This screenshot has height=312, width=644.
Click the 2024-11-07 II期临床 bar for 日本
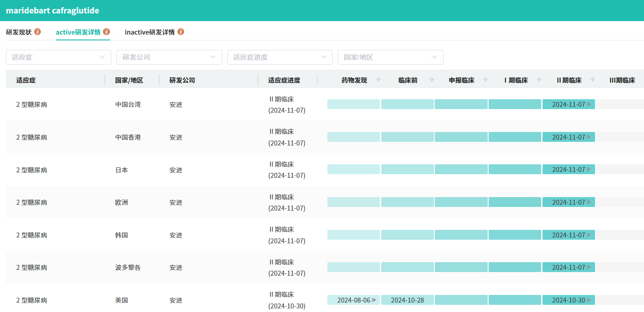point(569,170)
